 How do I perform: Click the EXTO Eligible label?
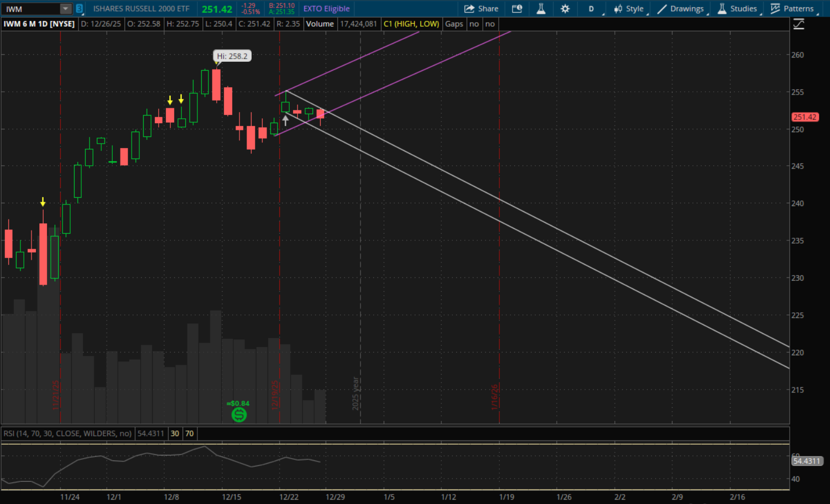(x=326, y=9)
